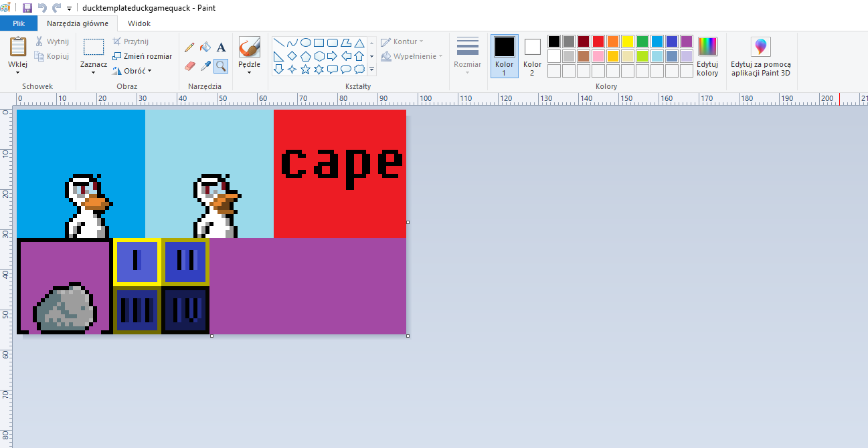Viewport: 868px width, 448px height.
Task: Click the gray rock sprite on canvas
Action: click(x=65, y=308)
